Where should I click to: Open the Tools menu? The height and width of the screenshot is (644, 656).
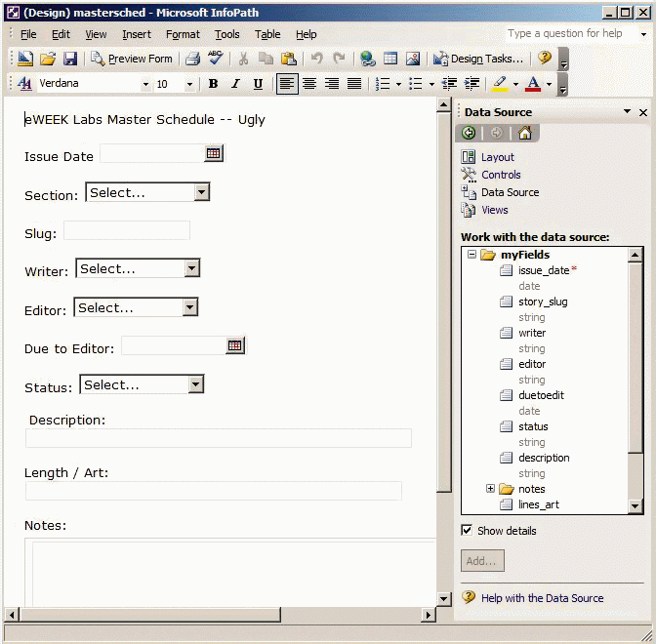227,34
